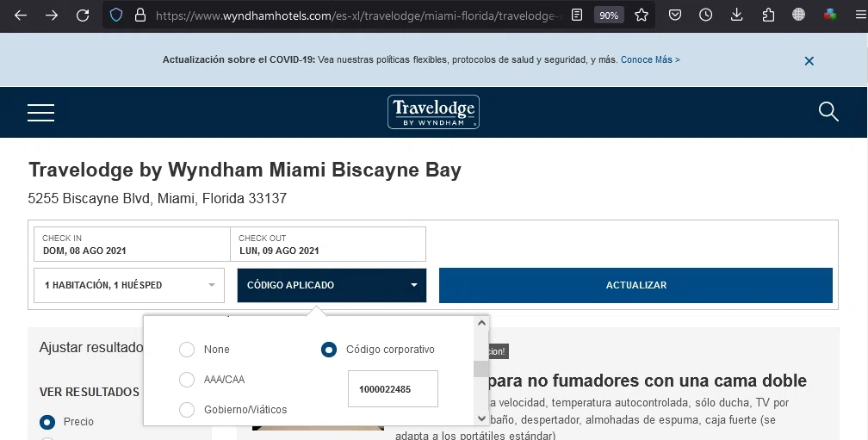The height and width of the screenshot is (440, 868).
Task: Open the CHECK OUT date field
Action: (x=328, y=244)
